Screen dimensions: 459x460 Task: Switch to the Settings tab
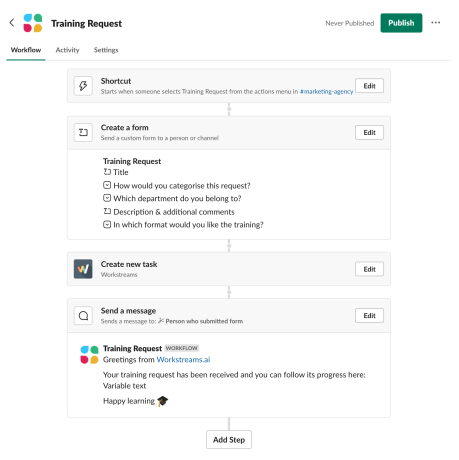coord(106,50)
